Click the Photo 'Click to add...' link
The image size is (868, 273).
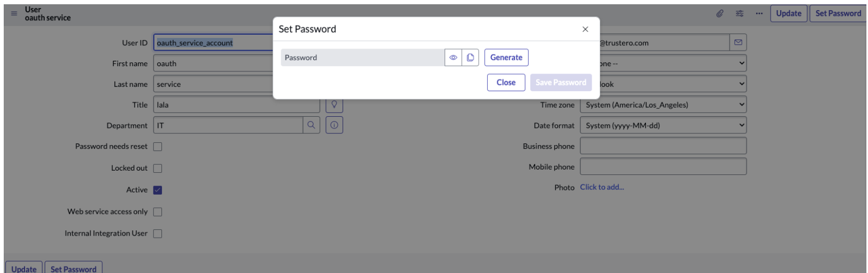point(602,187)
